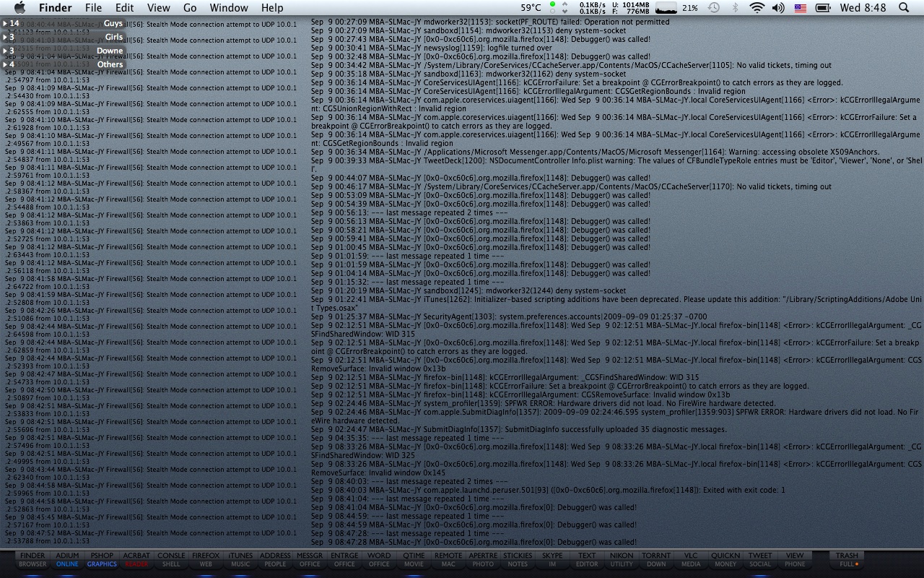Open the TRASH full dock item
The image size is (924, 578).
pyautogui.click(x=847, y=560)
